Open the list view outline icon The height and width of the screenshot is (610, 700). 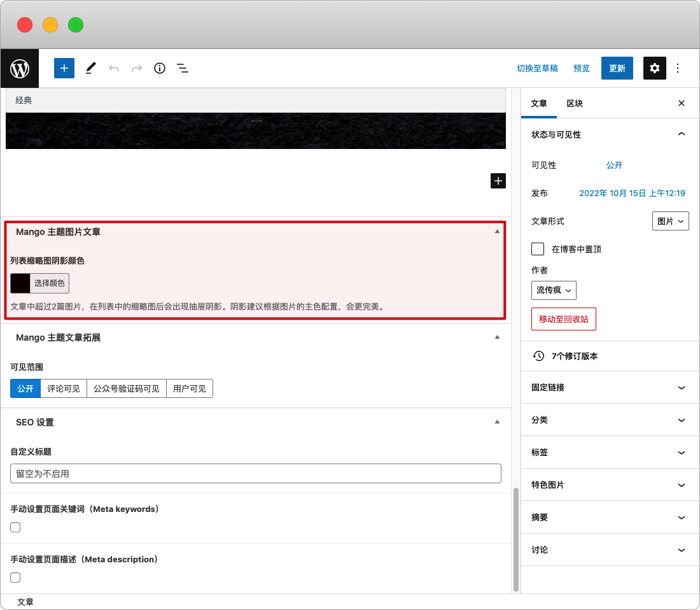coord(183,68)
